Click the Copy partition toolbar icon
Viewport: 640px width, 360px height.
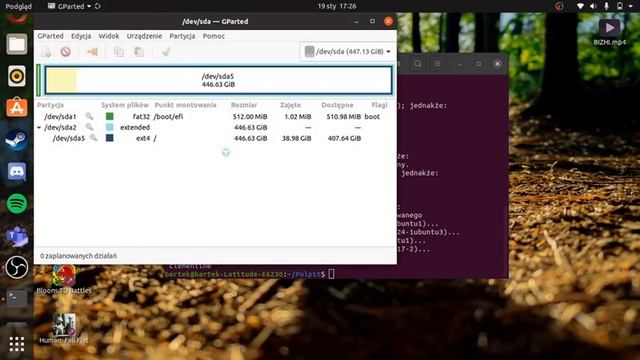tap(119, 52)
